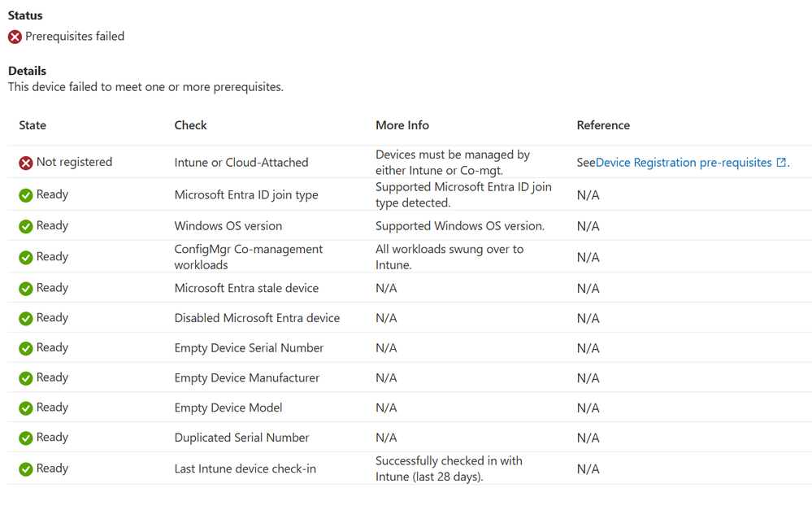Image resolution: width=812 pixels, height=510 pixels.
Task: Click green check icon for Microsoft Entra stale device
Action: tap(26, 289)
